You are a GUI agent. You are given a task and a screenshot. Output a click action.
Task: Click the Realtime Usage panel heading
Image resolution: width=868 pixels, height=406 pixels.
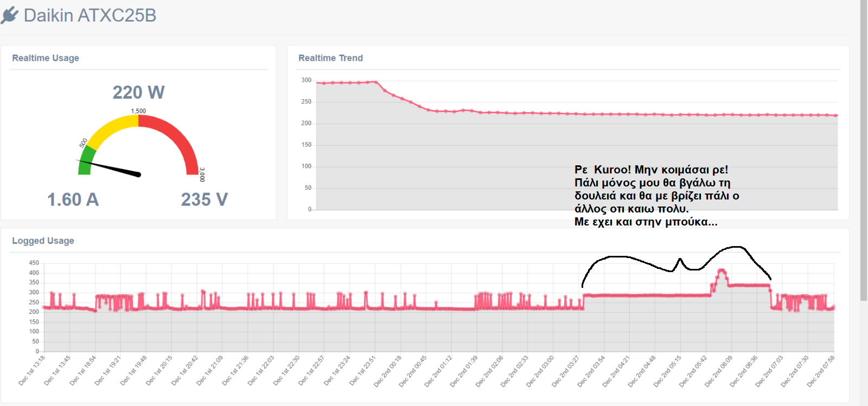coord(46,58)
